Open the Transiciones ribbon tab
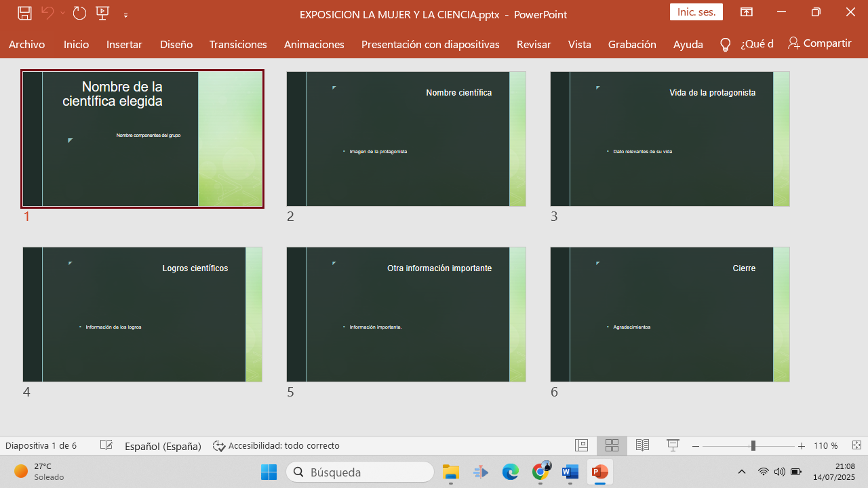The width and height of the screenshot is (868, 488). coord(238,44)
